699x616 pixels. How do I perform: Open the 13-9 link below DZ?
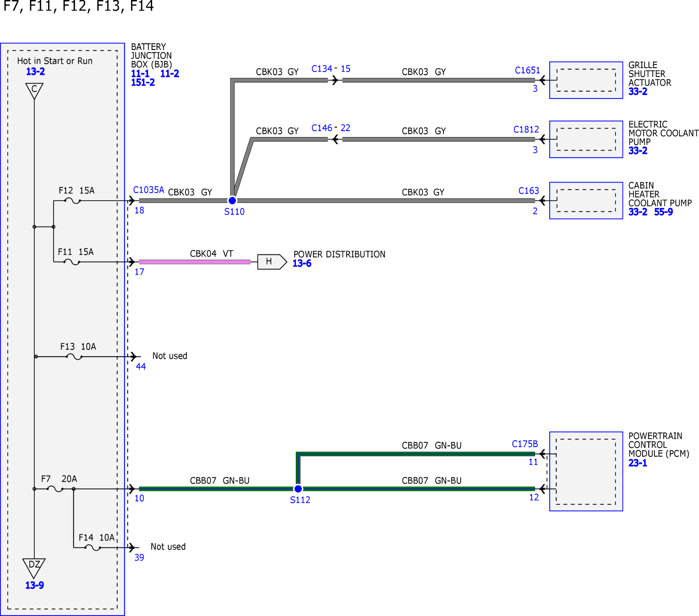tap(34, 585)
